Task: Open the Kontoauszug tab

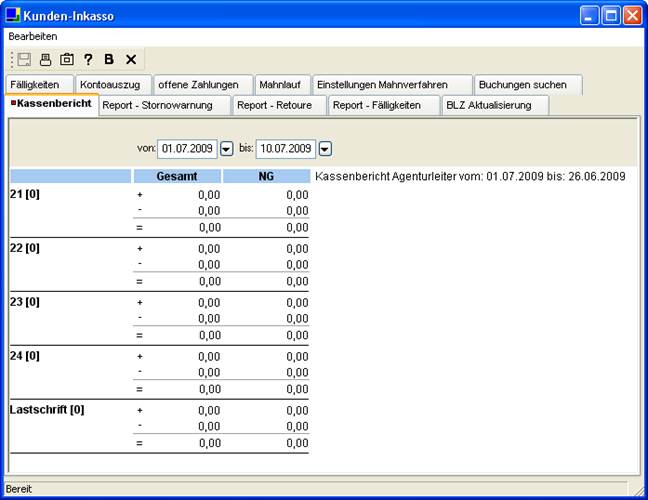Action: point(114,85)
